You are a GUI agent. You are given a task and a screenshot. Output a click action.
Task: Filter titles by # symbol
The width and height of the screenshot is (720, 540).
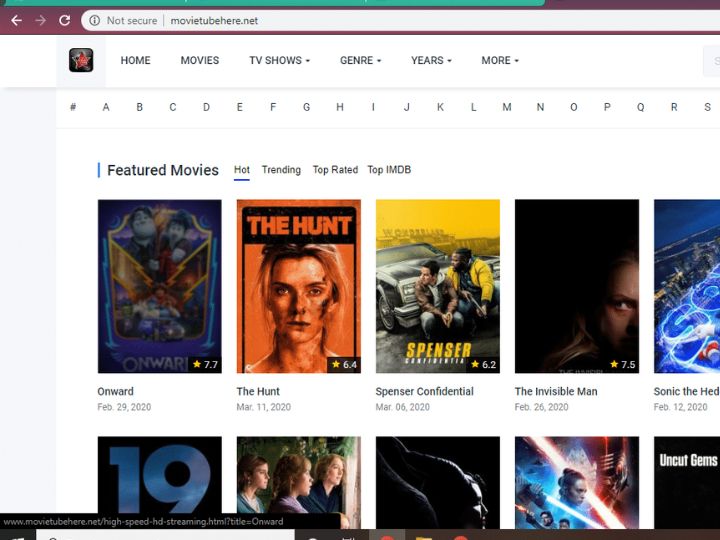[x=73, y=107]
